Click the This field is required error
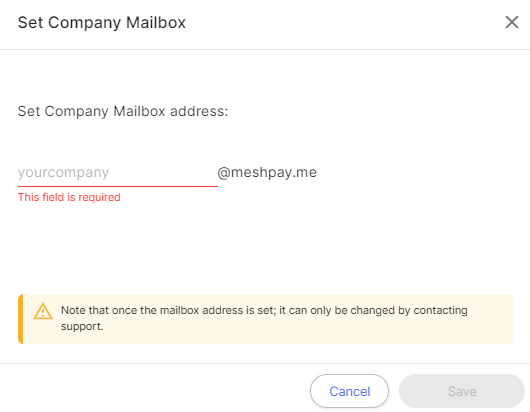Image resolution: width=530 pixels, height=412 pixels. (x=69, y=197)
